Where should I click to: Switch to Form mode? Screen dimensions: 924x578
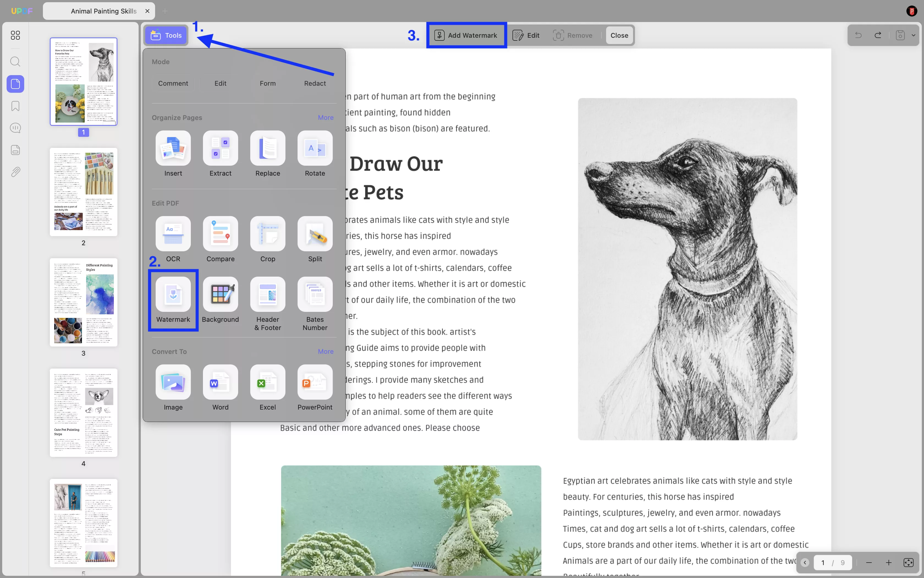click(x=268, y=83)
